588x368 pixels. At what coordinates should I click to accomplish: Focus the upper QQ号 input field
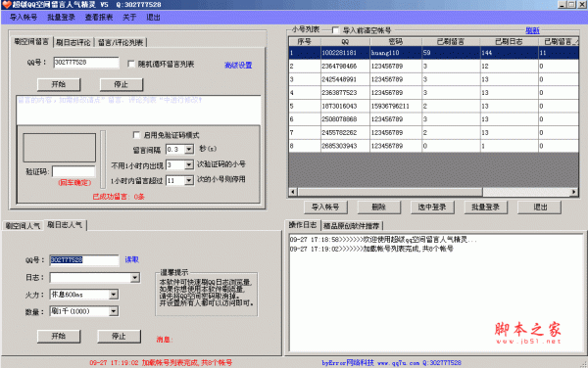tap(86, 63)
